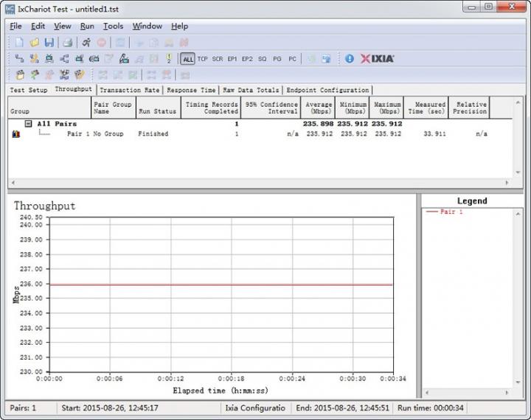
Task: Sort by Pair Group Name column header
Action: (x=114, y=108)
